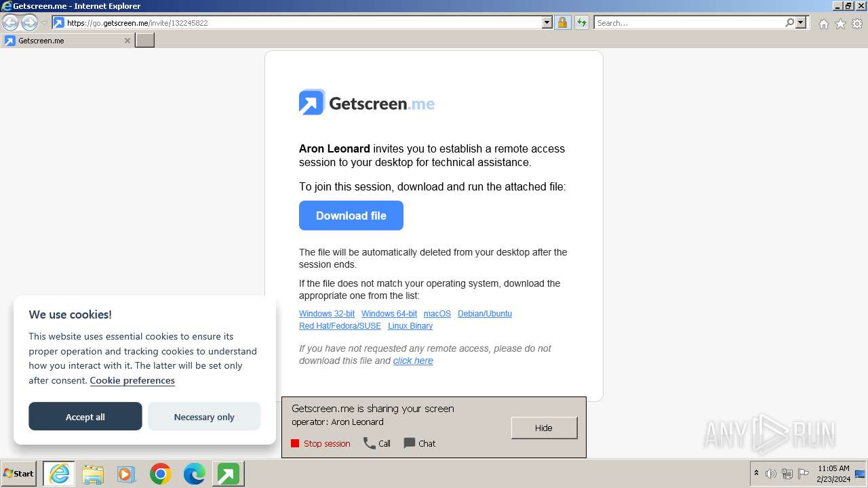Open the Red Hat/Fedora/SUSE download link
Screen dimensions: 868x488
(x=340, y=326)
